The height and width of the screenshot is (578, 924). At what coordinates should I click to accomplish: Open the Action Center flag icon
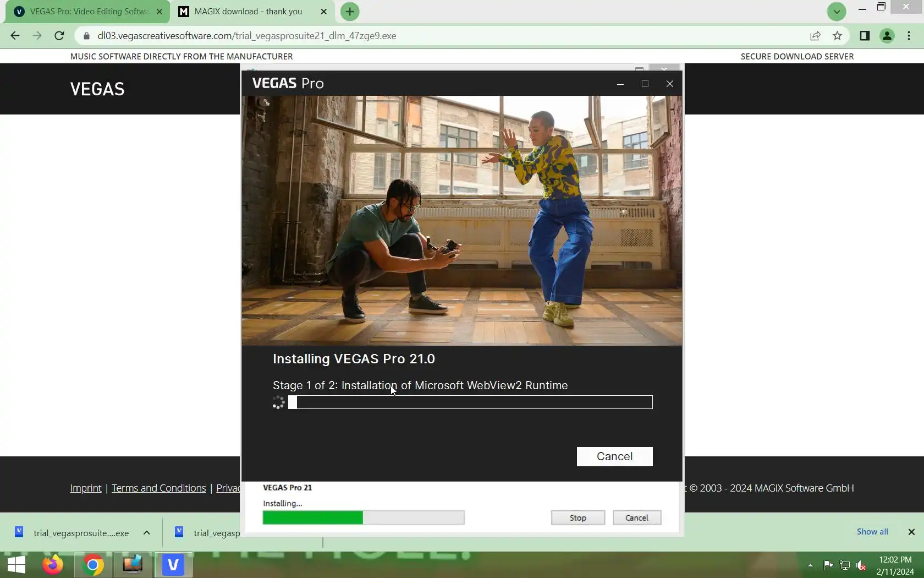(828, 565)
